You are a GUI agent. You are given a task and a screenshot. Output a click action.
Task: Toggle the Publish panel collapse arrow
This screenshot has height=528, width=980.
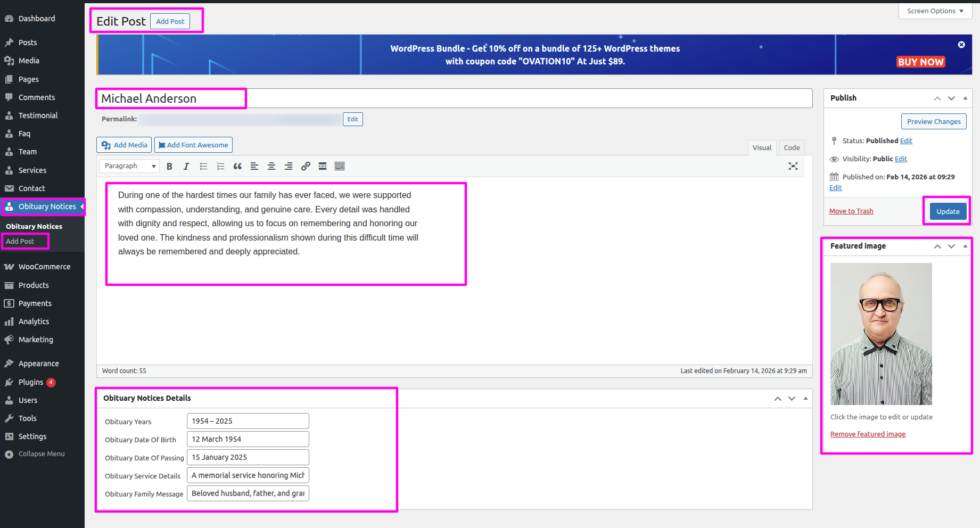(x=965, y=98)
